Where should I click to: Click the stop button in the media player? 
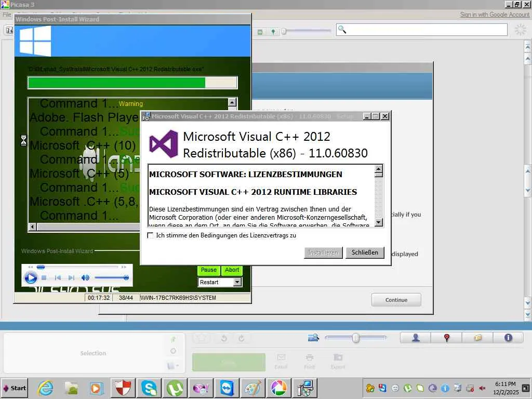point(44,278)
